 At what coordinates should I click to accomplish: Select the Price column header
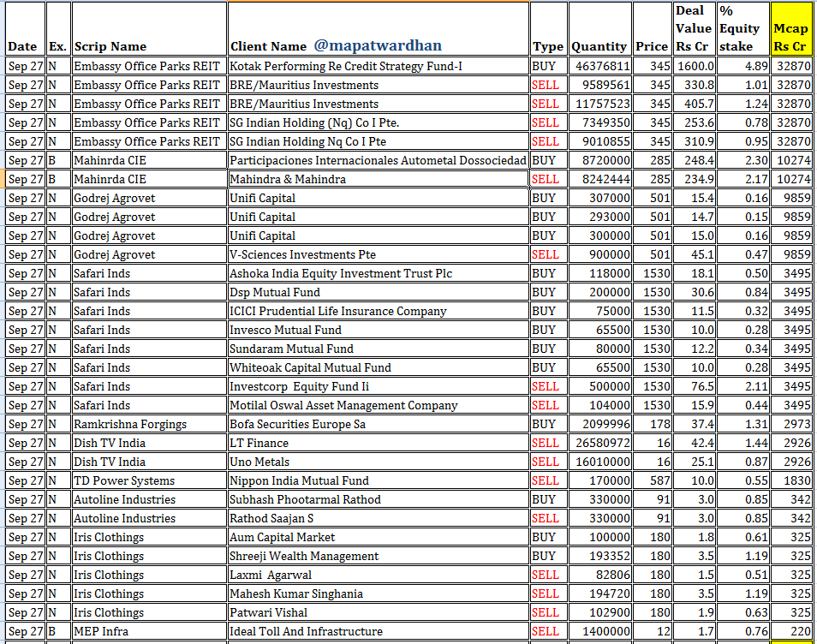coord(652,28)
